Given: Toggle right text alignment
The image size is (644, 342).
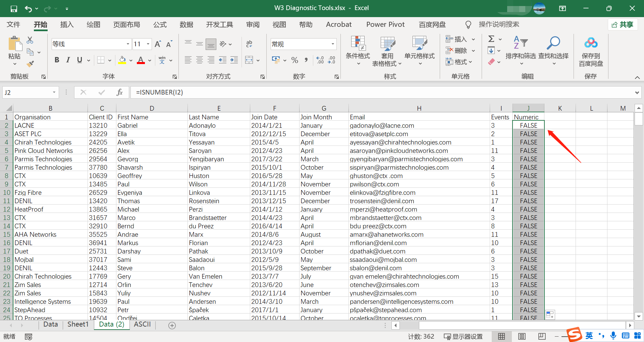Looking at the screenshot, I should 211,60.
